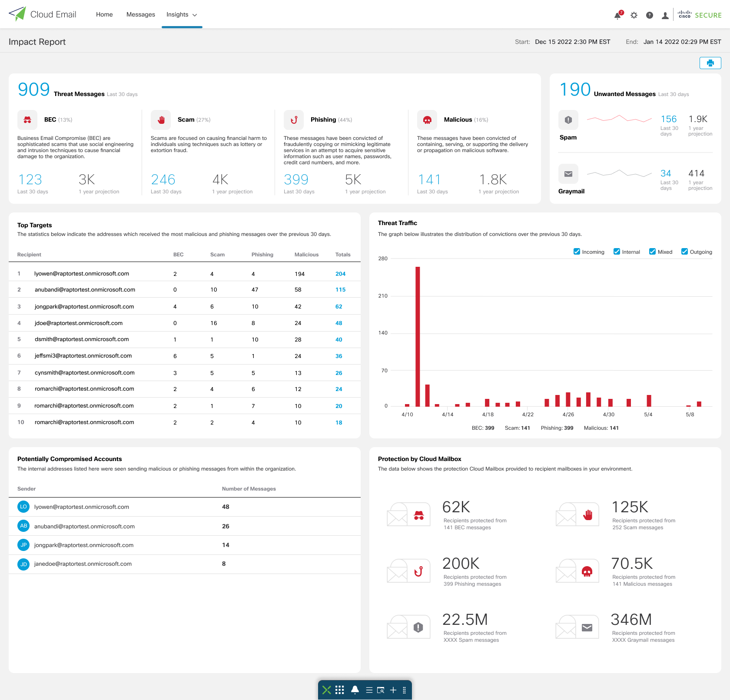
Task: Click the End date Jan 14 2022 value
Action: coord(682,42)
